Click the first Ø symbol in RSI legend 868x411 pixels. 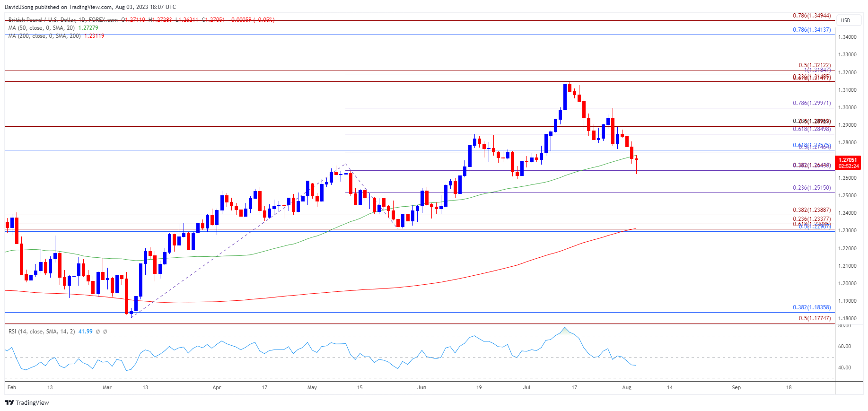[98, 332]
